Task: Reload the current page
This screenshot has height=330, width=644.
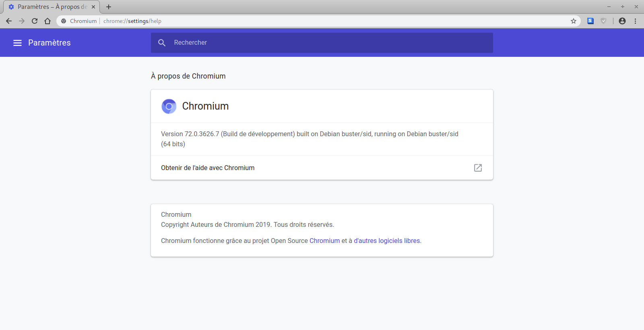Action: coord(35,21)
